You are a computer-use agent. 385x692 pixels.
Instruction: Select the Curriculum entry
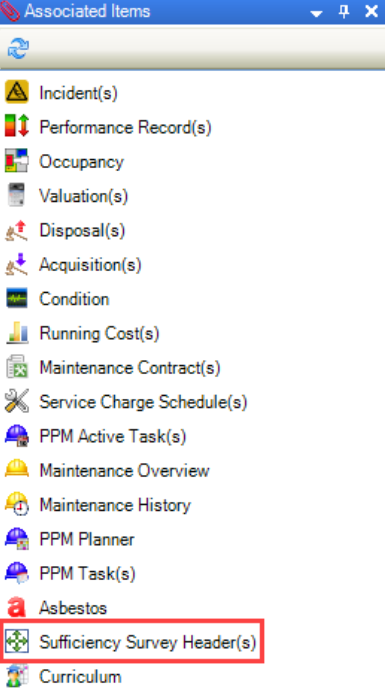tap(80, 677)
